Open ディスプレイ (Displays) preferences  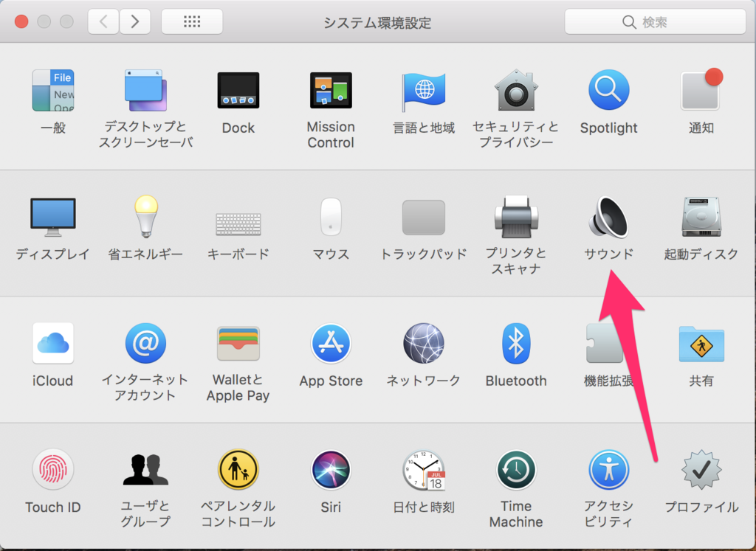point(53,217)
